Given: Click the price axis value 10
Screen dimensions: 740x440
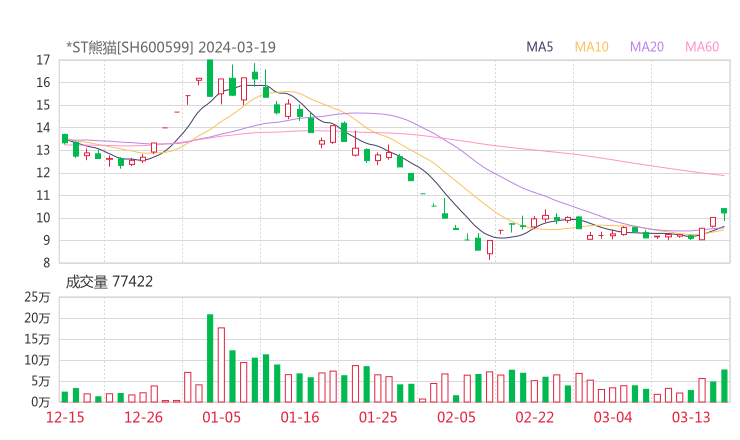Looking at the screenshot, I should click(43, 218).
